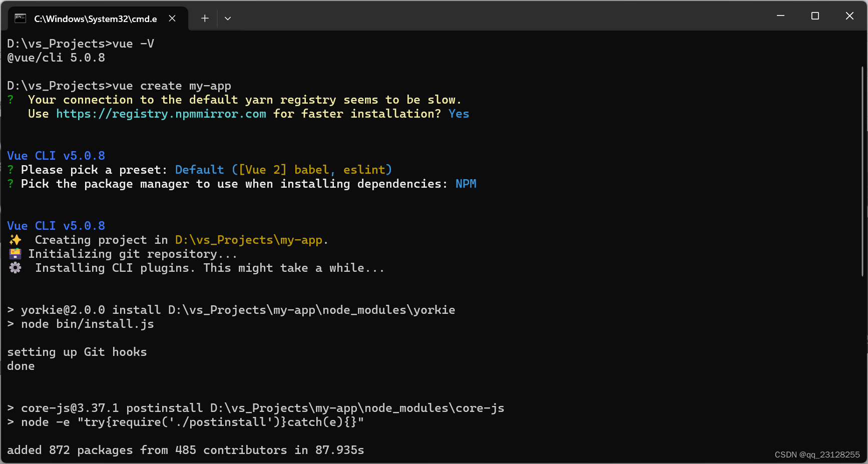Click the 'D:\vs_Projects\my-app.' project path
The height and width of the screenshot is (464, 868).
pyautogui.click(x=251, y=240)
